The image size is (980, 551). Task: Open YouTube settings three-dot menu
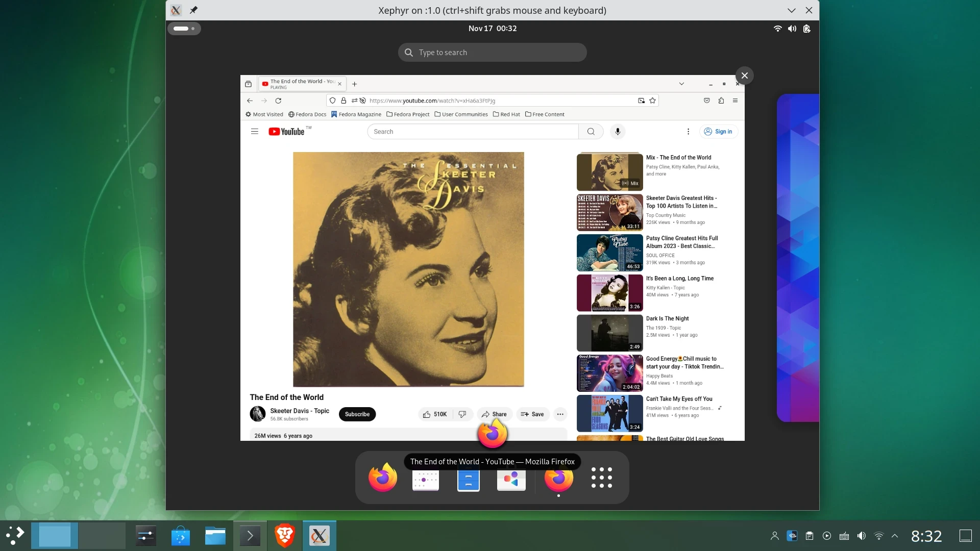click(688, 132)
